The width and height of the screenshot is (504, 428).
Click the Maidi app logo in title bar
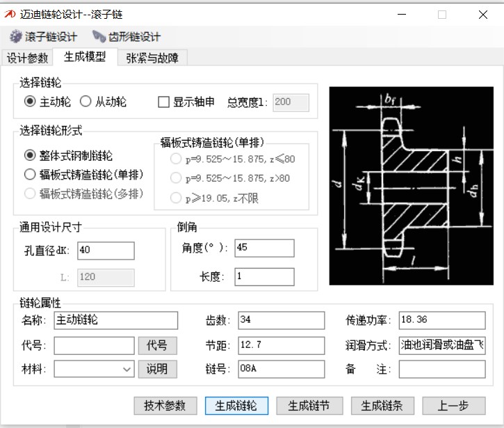(x=10, y=14)
